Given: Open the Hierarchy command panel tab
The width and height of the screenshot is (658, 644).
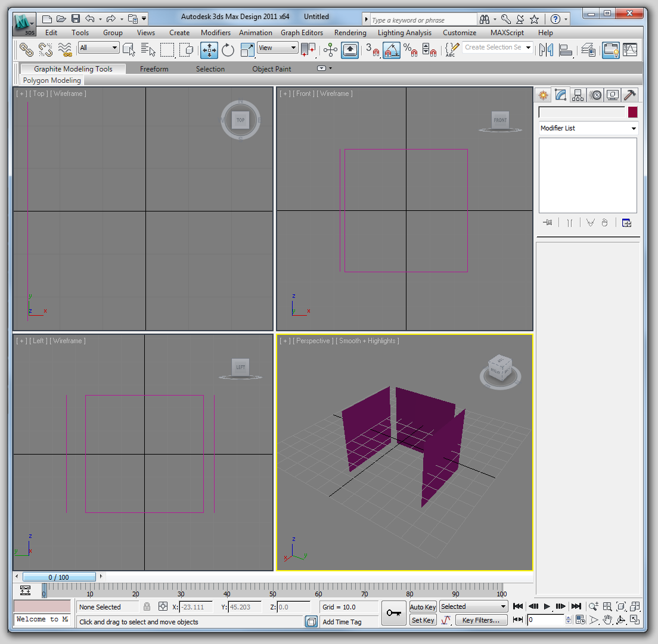Looking at the screenshot, I should [x=578, y=95].
